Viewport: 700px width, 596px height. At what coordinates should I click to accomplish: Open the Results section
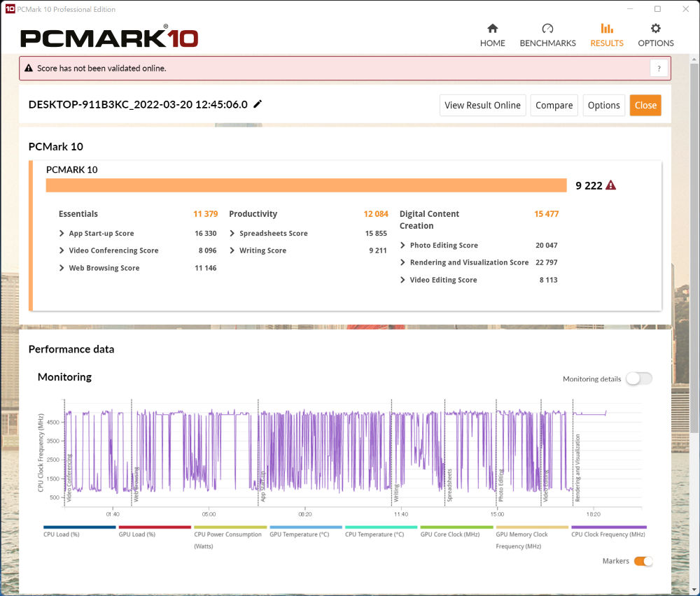607,36
